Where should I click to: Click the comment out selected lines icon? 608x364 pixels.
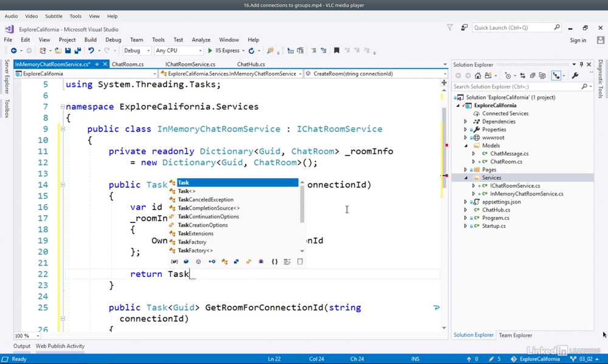coord(314,50)
